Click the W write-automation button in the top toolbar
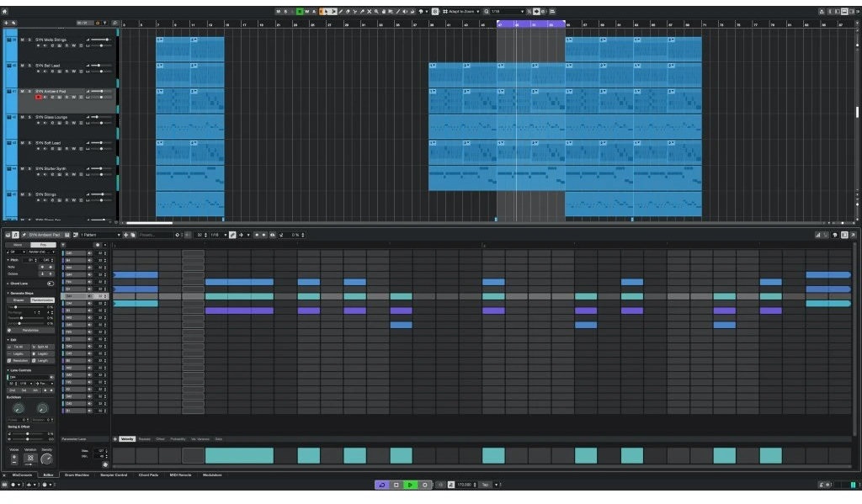This screenshot has width=862, height=504. [306, 11]
